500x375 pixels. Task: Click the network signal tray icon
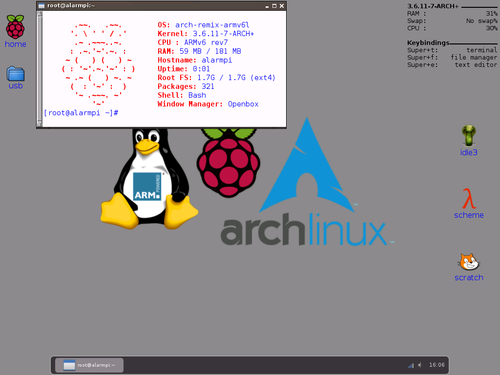coord(411,365)
